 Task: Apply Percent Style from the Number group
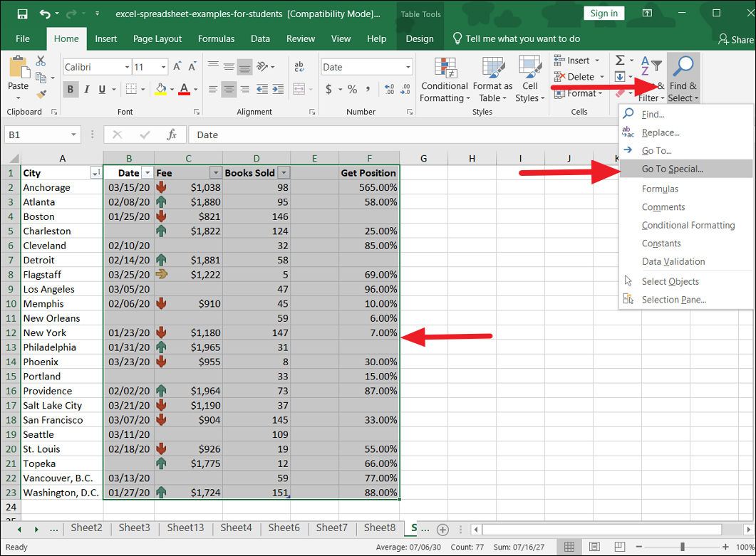[351, 90]
